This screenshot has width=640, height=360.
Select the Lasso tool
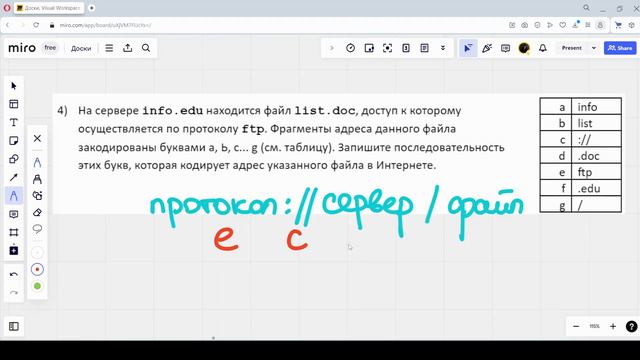tap(37, 229)
